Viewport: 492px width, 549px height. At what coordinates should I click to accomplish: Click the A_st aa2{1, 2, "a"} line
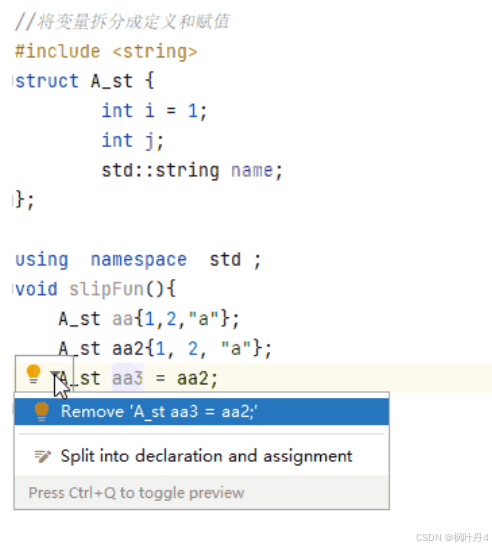point(165,349)
